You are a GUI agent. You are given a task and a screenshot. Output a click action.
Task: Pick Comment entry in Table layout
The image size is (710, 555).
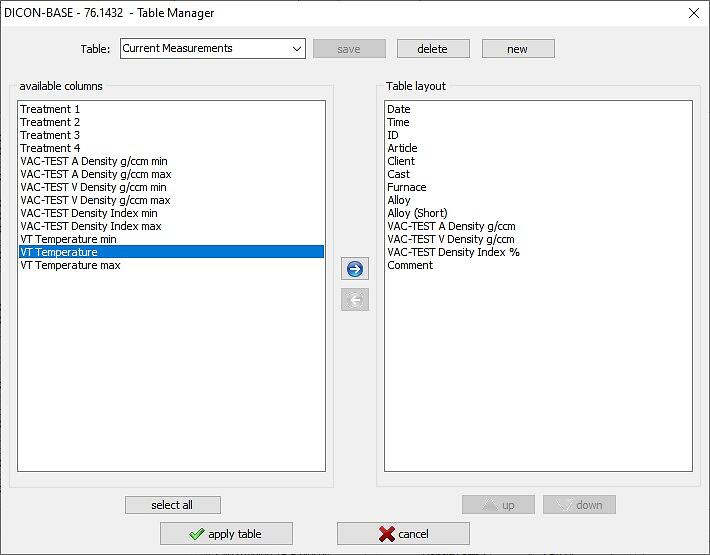tap(410, 265)
